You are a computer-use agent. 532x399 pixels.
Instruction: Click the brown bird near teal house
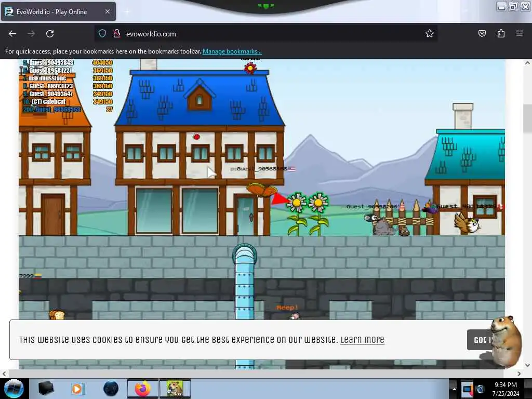[467, 223]
